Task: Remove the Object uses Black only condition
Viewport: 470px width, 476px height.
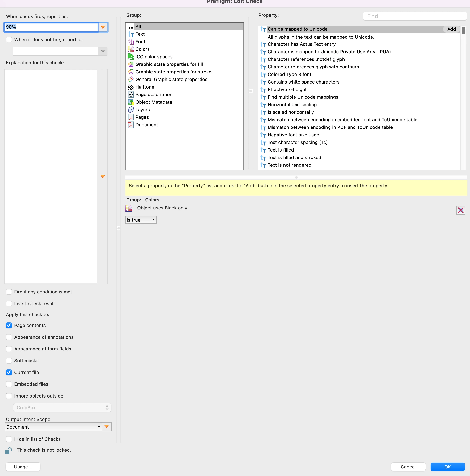Action: (x=460, y=210)
